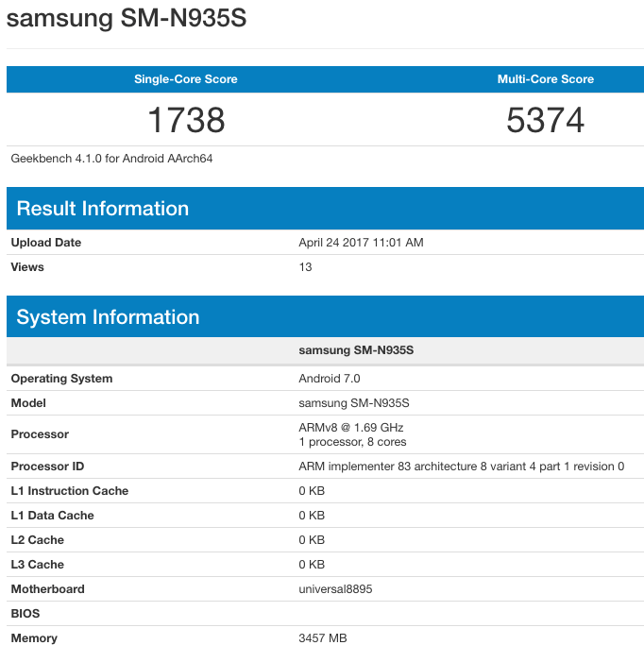
Task: Select L1 Instruction Cache '0 KB' value
Action: tap(312, 491)
